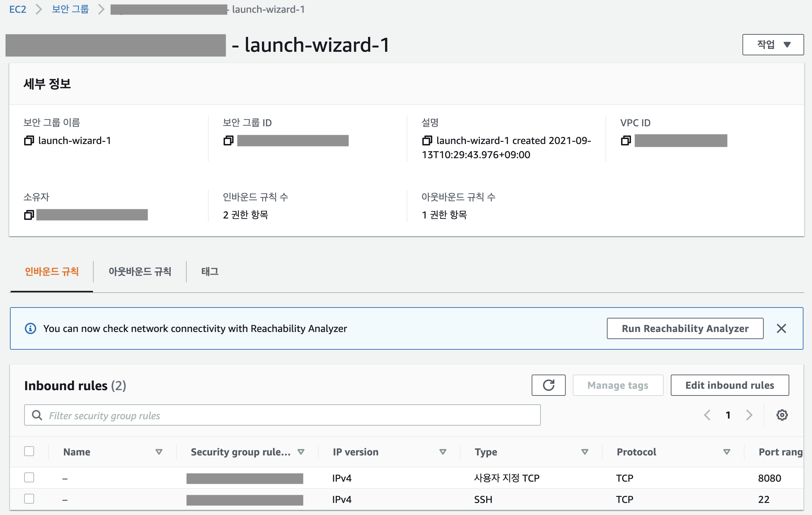Click IPv4 cell in the SSH row
Image resolution: width=812 pixels, height=515 pixels.
pyautogui.click(x=342, y=499)
